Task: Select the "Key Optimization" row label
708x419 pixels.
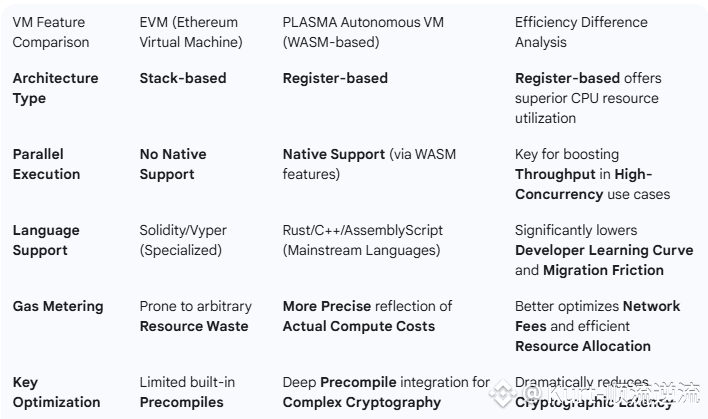Action: (x=56, y=392)
